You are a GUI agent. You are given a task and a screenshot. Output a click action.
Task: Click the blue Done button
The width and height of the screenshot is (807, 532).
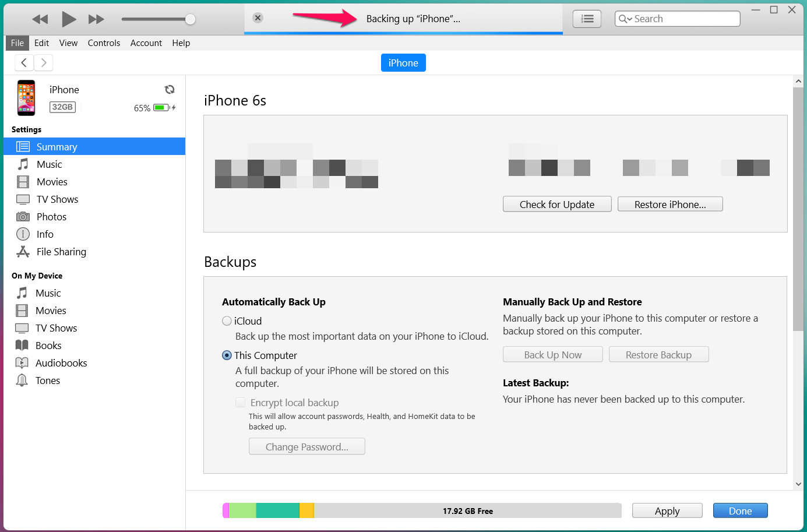coord(740,511)
